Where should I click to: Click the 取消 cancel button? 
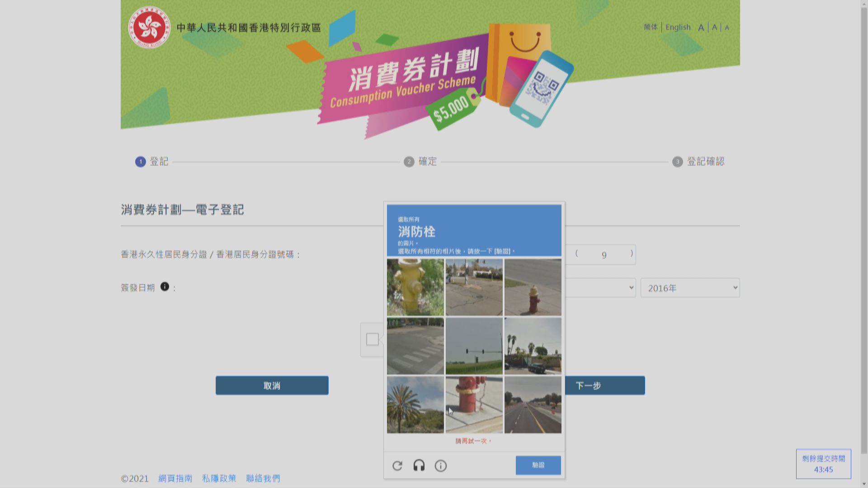pyautogui.click(x=272, y=385)
